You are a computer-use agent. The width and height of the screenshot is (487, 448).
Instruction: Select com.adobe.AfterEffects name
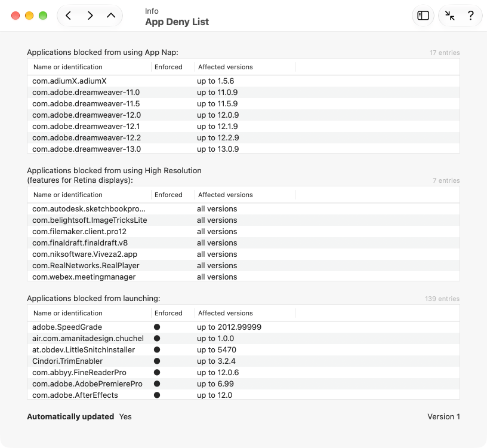75,395
